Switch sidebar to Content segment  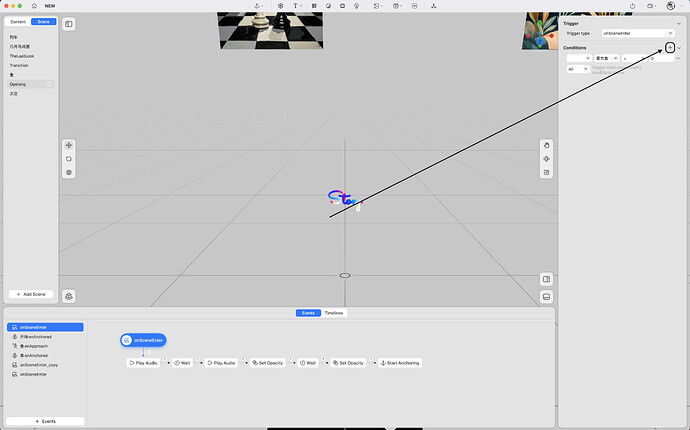(18, 21)
